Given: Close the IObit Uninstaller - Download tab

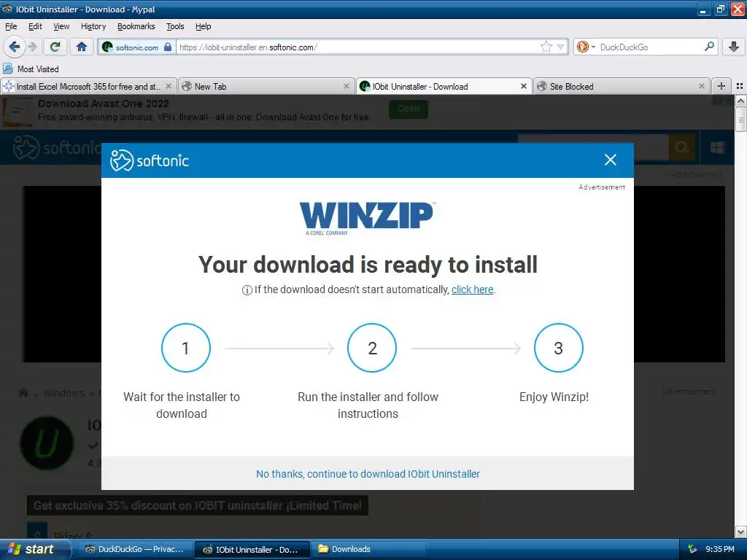Looking at the screenshot, I should (524, 86).
